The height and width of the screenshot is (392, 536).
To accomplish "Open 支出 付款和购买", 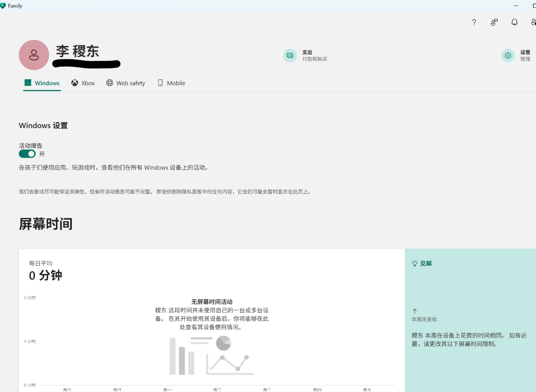I will pos(305,55).
